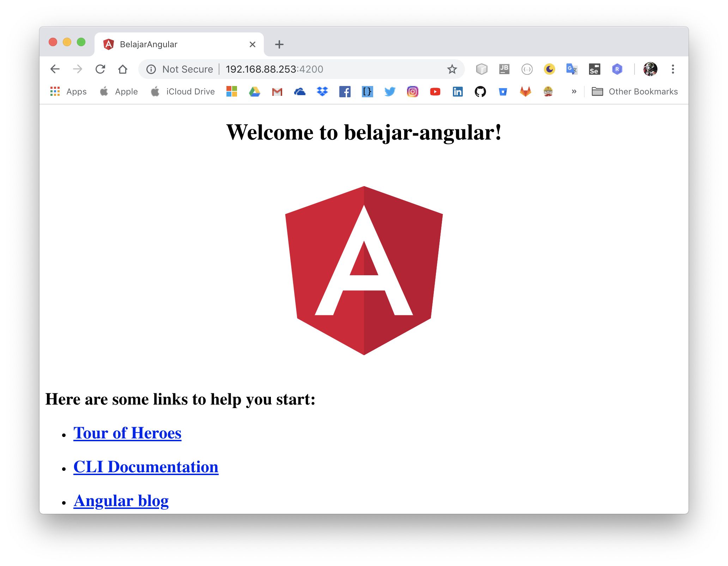
Task: Click the browser reload button
Action: (101, 68)
